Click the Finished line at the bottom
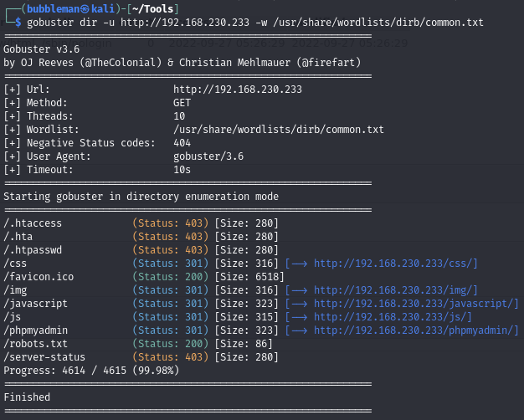The height and width of the screenshot is (420, 524). pos(27,397)
